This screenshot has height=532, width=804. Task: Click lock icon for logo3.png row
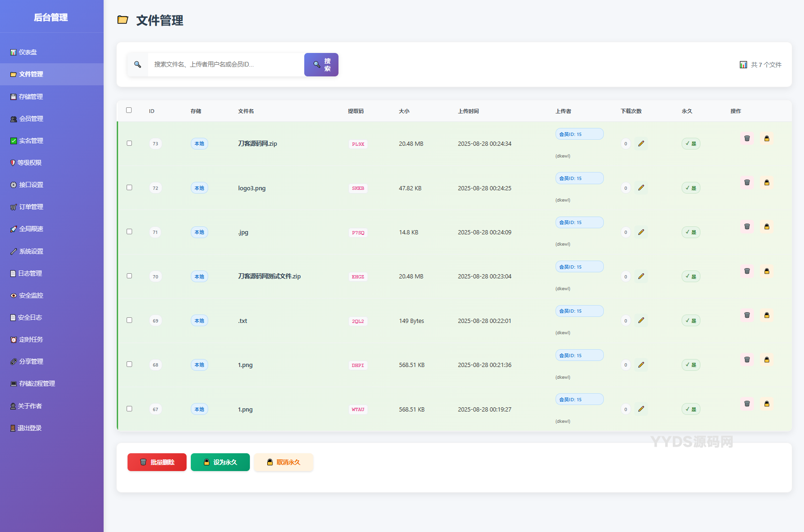pos(766,183)
